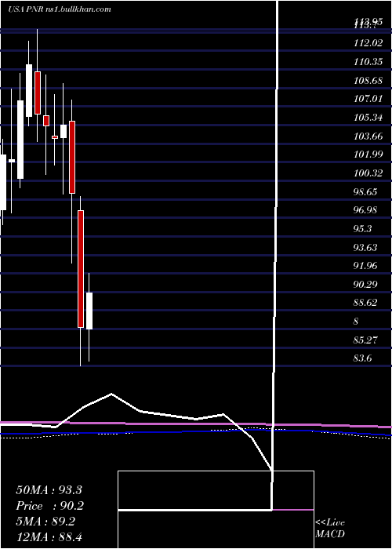
Task: Click the 98.65 price axis label
Action: pyautogui.click(x=364, y=191)
